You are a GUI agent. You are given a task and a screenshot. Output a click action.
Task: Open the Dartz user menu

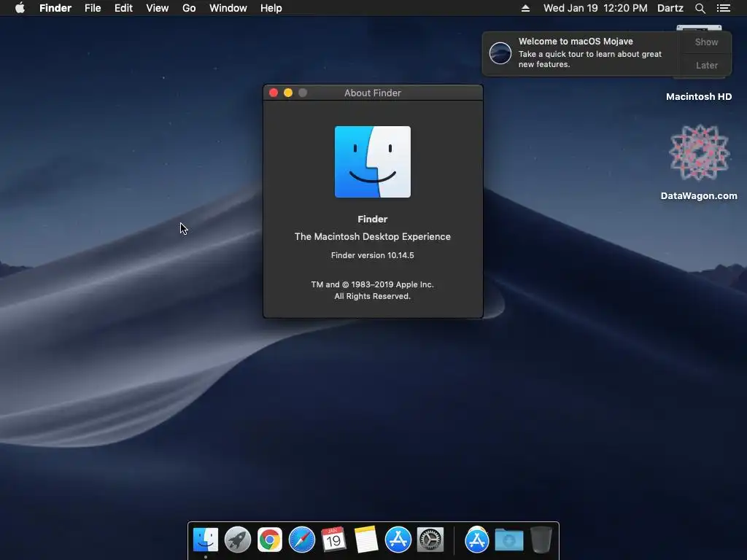[670, 8]
